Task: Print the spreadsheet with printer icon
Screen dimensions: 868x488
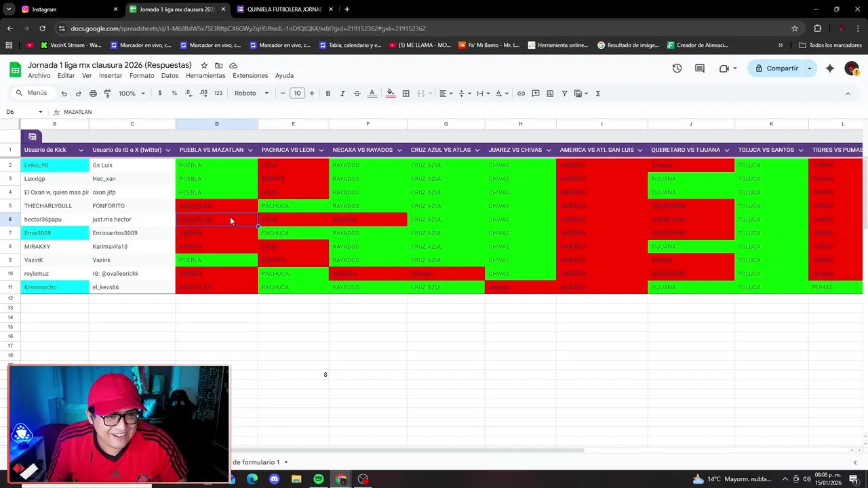Action: tap(93, 94)
